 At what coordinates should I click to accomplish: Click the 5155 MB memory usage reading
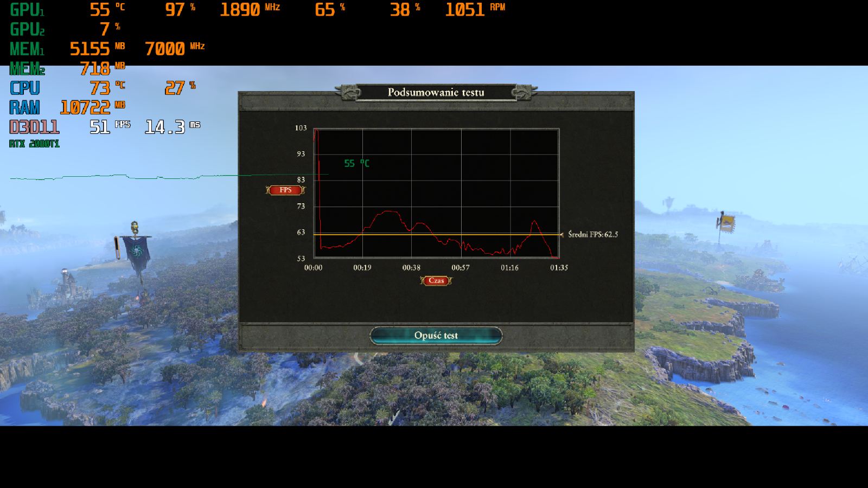pos(97,49)
